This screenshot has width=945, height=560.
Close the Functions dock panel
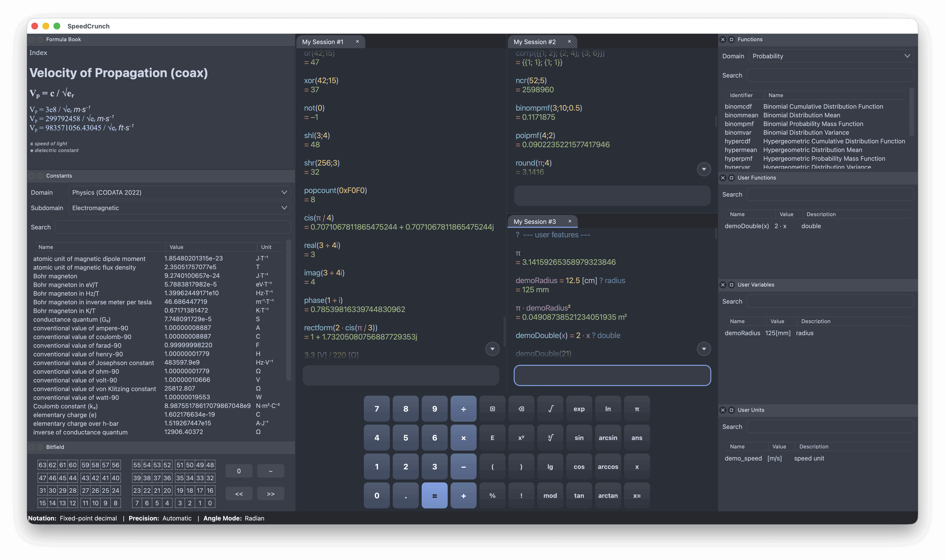tap(723, 39)
